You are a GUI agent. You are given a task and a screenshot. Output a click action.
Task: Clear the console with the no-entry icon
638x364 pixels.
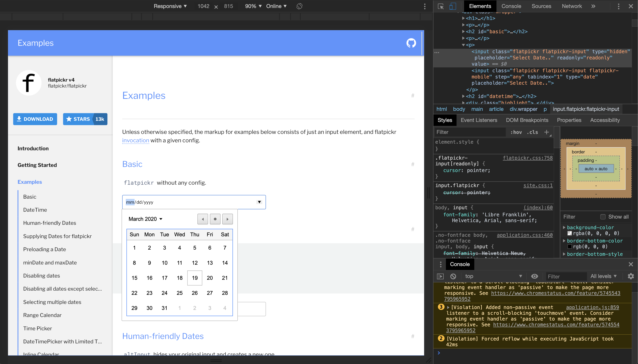(x=453, y=276)
